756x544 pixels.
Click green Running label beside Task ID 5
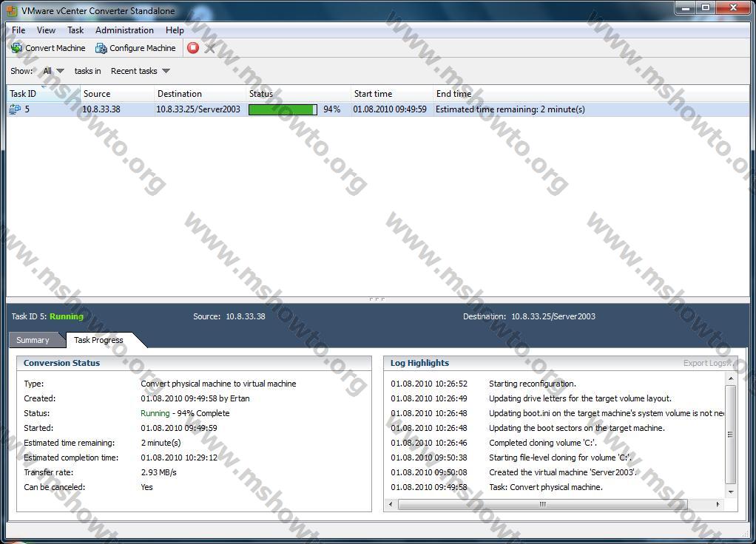coord(67,316)
